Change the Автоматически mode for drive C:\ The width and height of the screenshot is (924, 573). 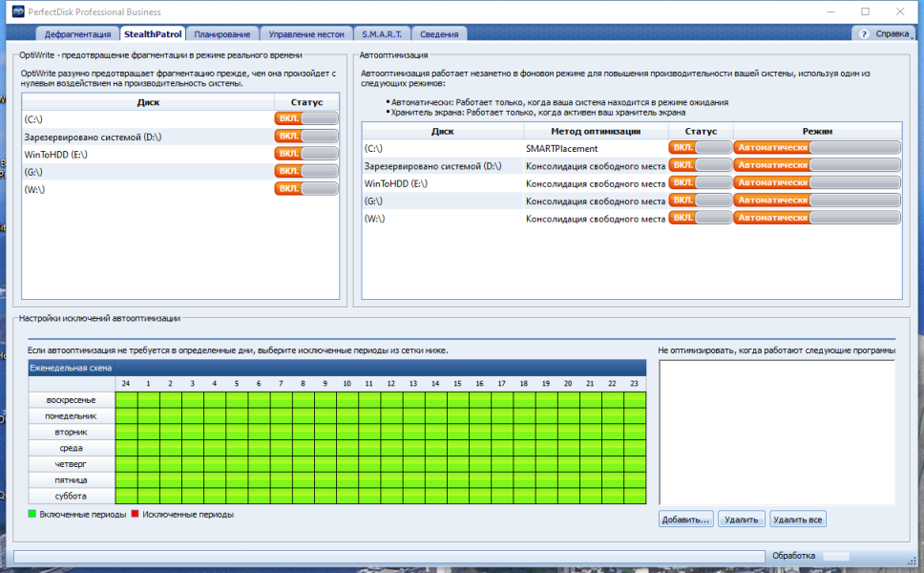(817, 147)
